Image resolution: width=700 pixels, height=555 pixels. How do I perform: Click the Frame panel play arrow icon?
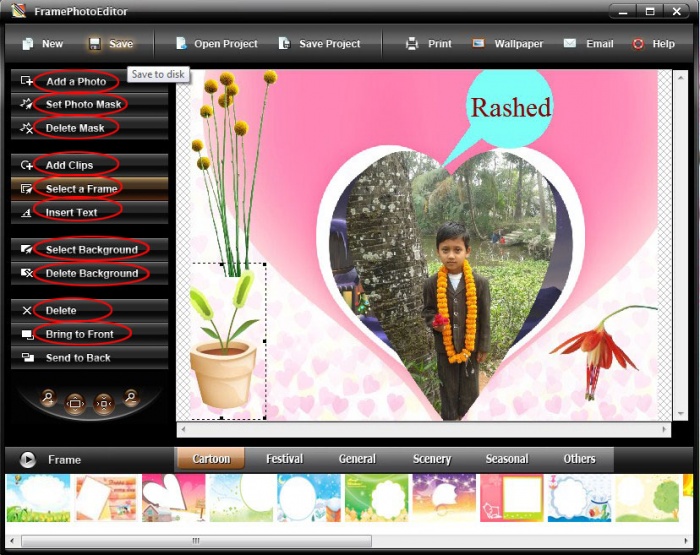coord(28,459)
